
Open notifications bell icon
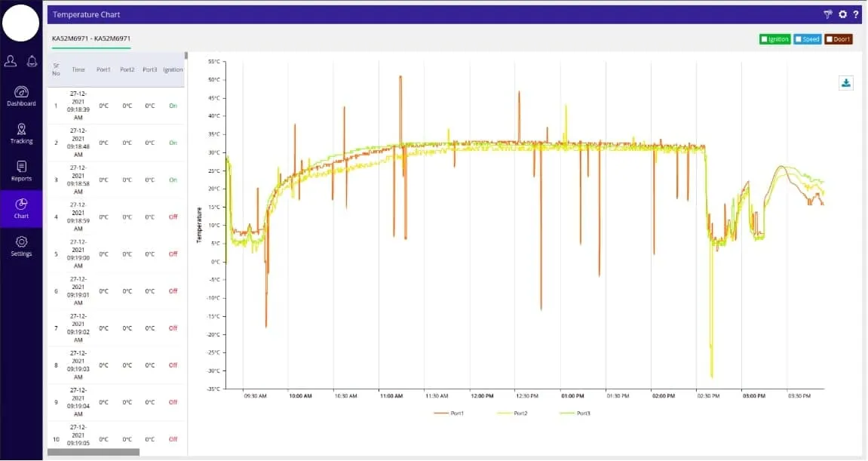32,61
